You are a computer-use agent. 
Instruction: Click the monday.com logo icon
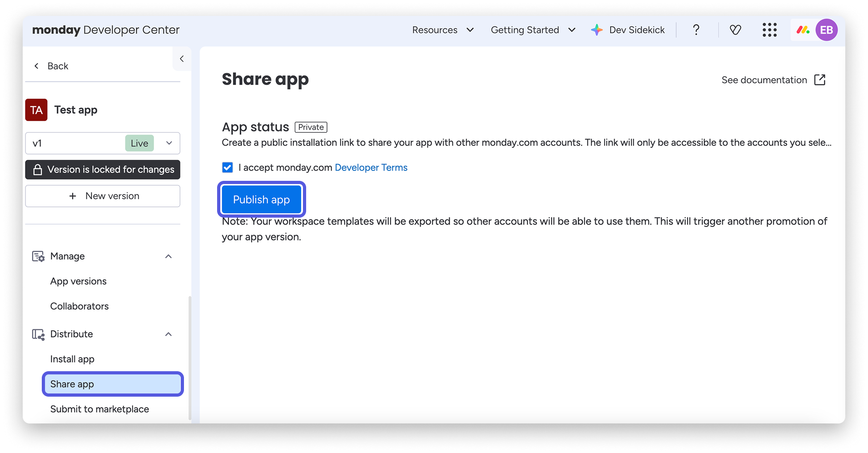(803, 30)
